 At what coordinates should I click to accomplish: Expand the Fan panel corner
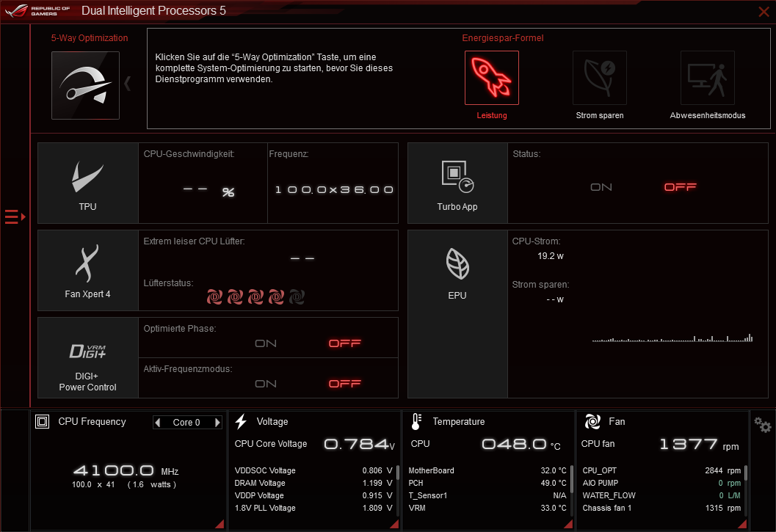(x=742, y=524)
